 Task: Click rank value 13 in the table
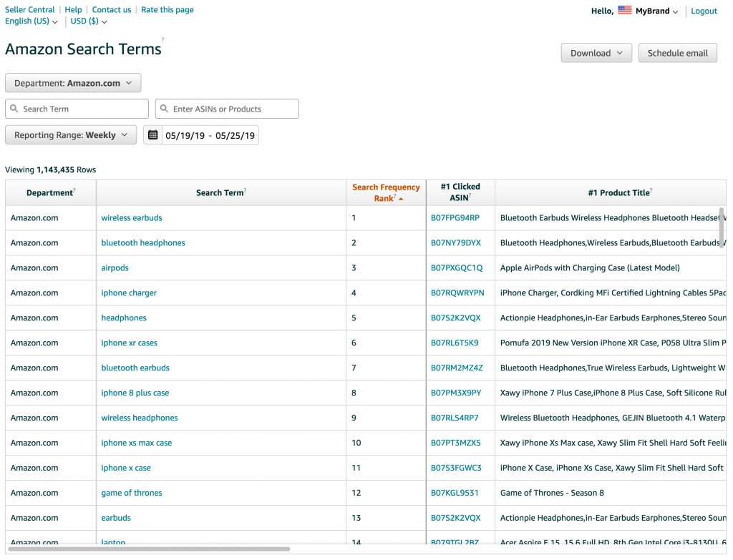tap(356, 518)
